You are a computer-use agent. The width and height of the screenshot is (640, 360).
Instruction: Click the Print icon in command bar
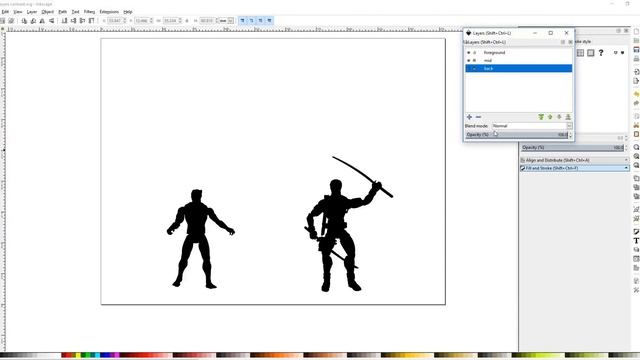tap(636, 59)
